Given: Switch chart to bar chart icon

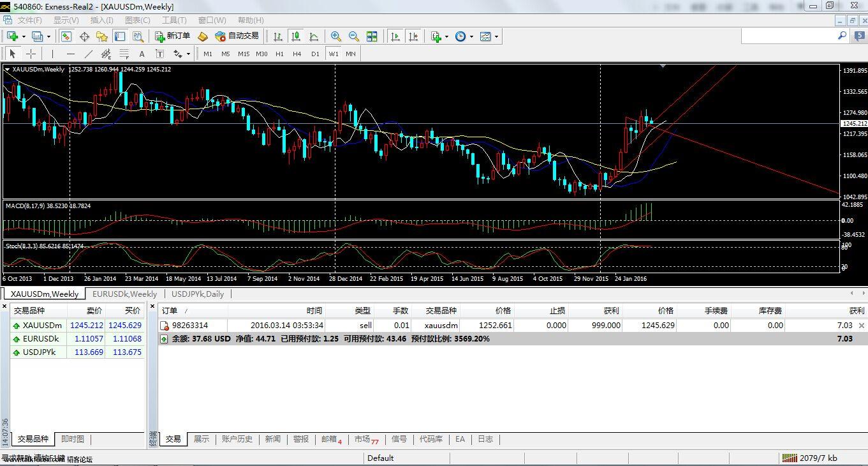Looking at the screenshot, I should click(x=277, y=36).
